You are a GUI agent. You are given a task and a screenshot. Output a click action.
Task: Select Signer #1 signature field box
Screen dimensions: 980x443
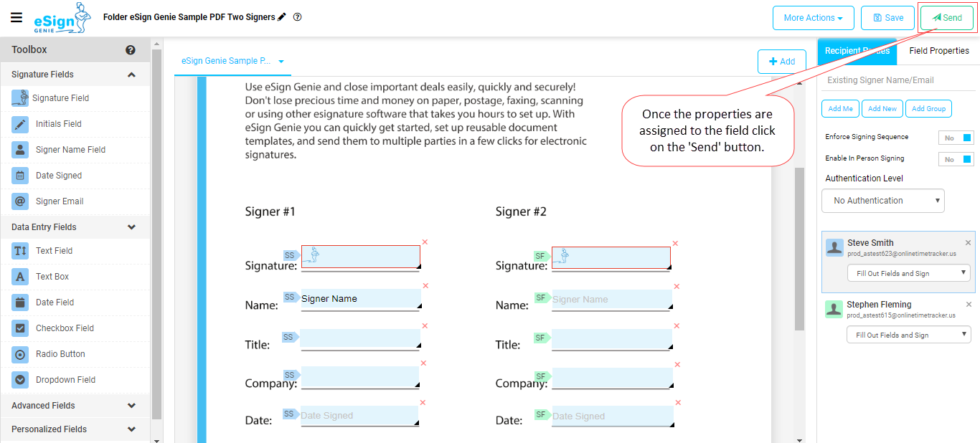361,257
